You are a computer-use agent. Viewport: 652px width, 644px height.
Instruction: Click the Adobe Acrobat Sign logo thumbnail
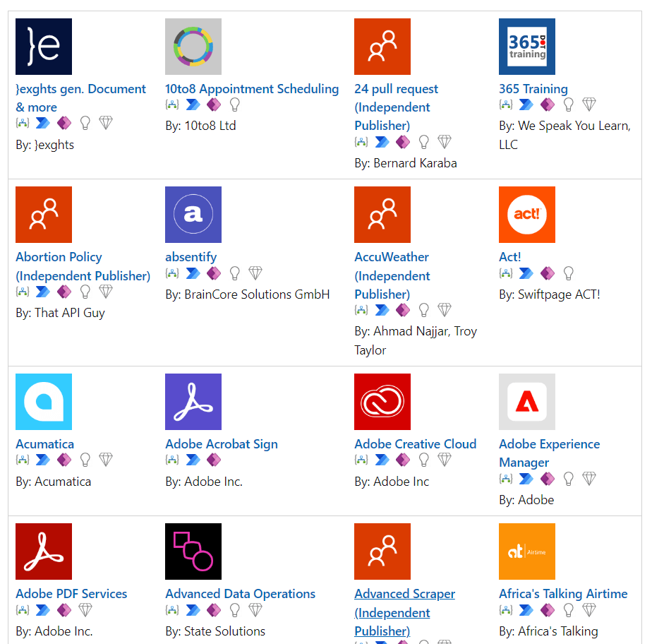point(193,402)
